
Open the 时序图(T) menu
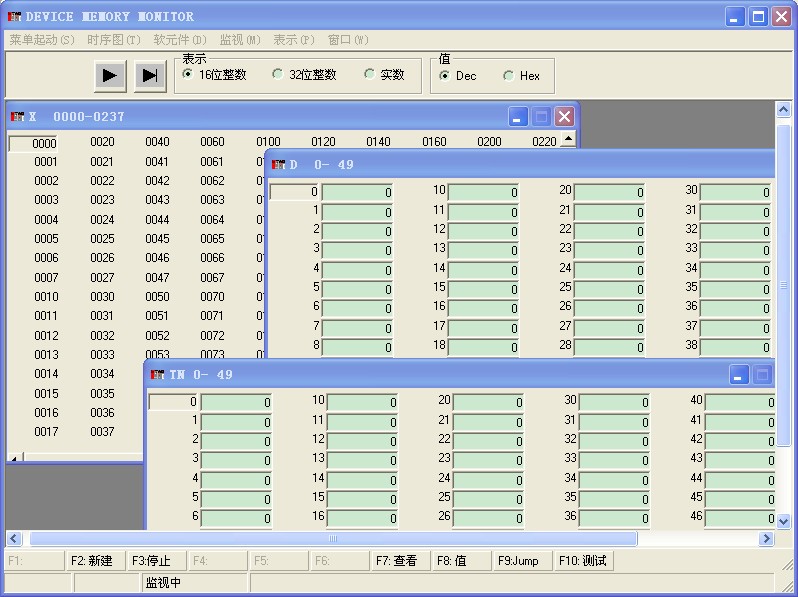point(114,40)
